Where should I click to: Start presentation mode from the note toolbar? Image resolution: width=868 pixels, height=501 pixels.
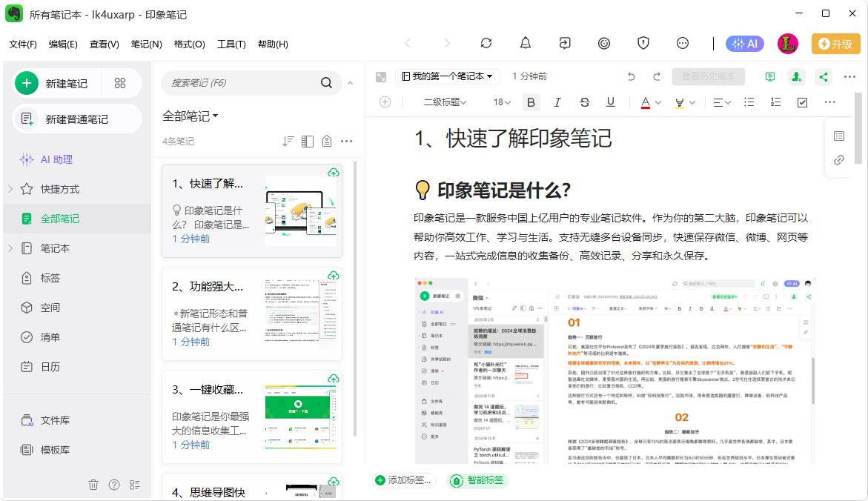pyautogui.click(x=770, y=76)
